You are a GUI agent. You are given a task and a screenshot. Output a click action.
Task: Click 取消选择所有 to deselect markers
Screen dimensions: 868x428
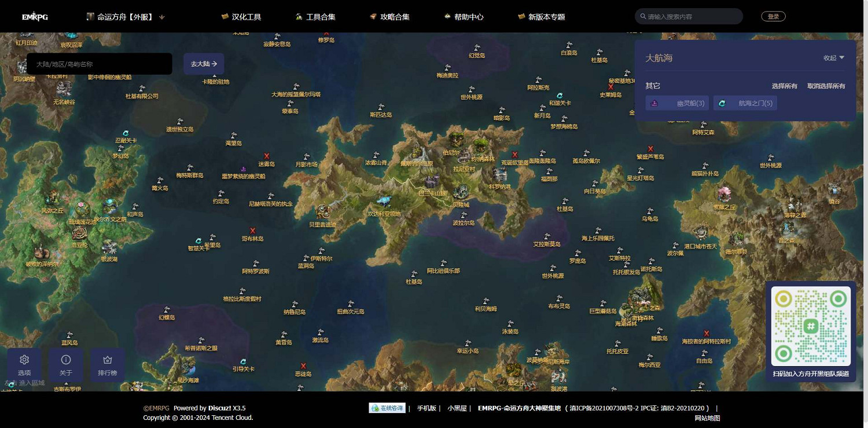(826, 86)
